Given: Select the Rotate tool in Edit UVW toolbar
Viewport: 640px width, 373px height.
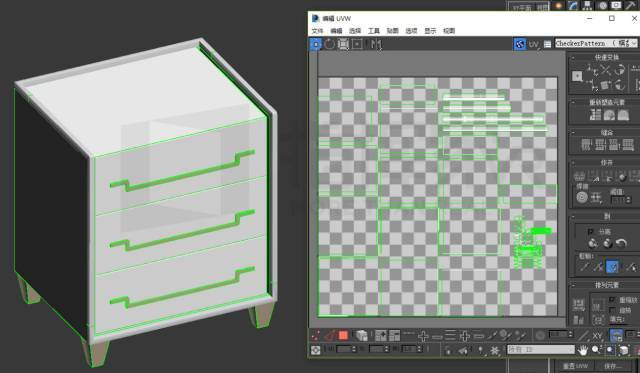Looking at the screenshot, I should (x=329, y=44).
